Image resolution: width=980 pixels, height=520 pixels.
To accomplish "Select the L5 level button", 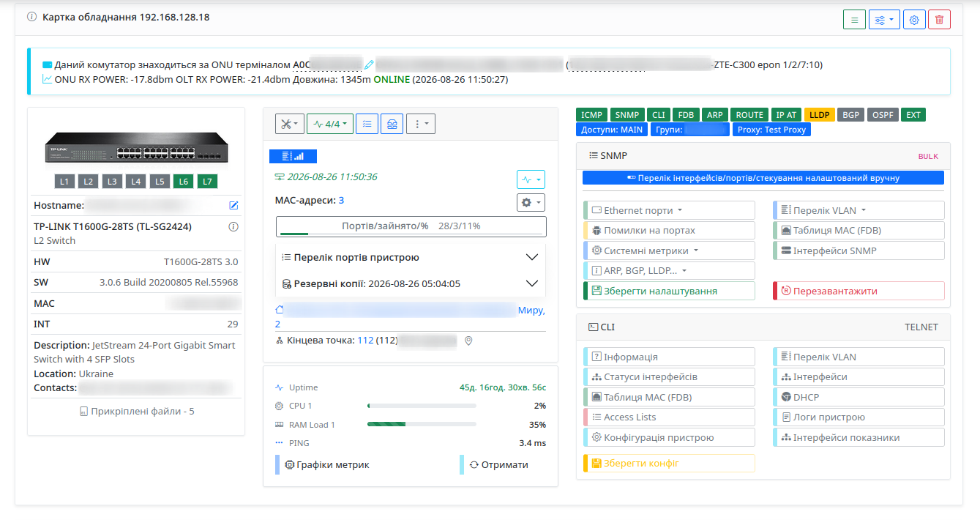I will coord(160,181).
